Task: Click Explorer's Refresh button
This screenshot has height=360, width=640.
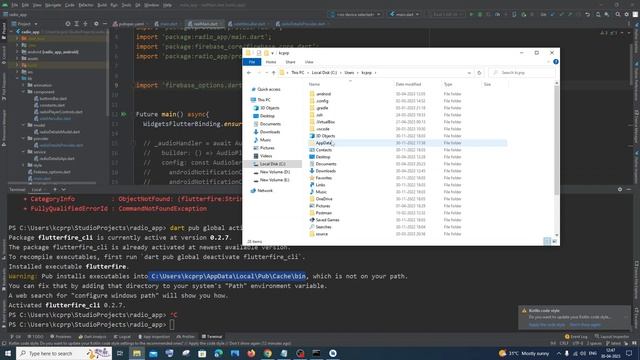Action: 479,73
